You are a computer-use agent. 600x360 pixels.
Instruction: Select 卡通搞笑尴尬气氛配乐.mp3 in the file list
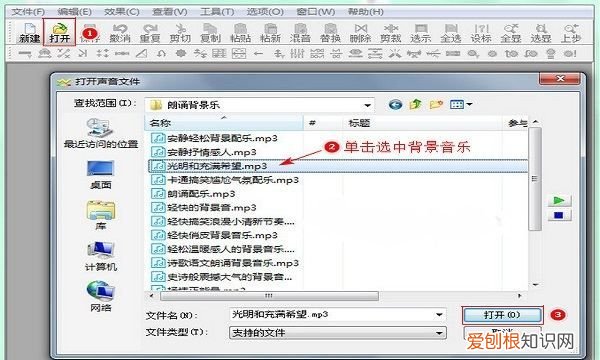pos(225,180)
